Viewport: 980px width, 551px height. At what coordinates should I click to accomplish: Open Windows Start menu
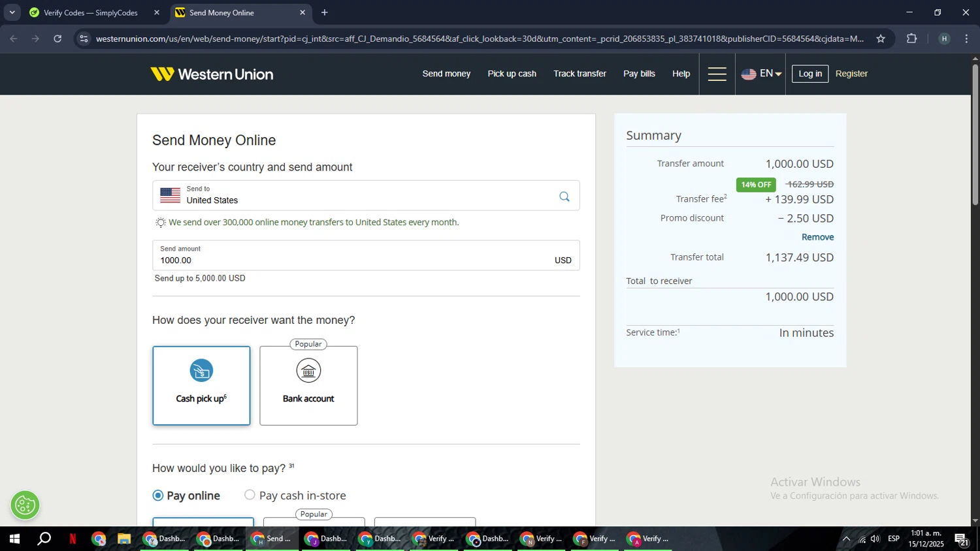[14, 539]
